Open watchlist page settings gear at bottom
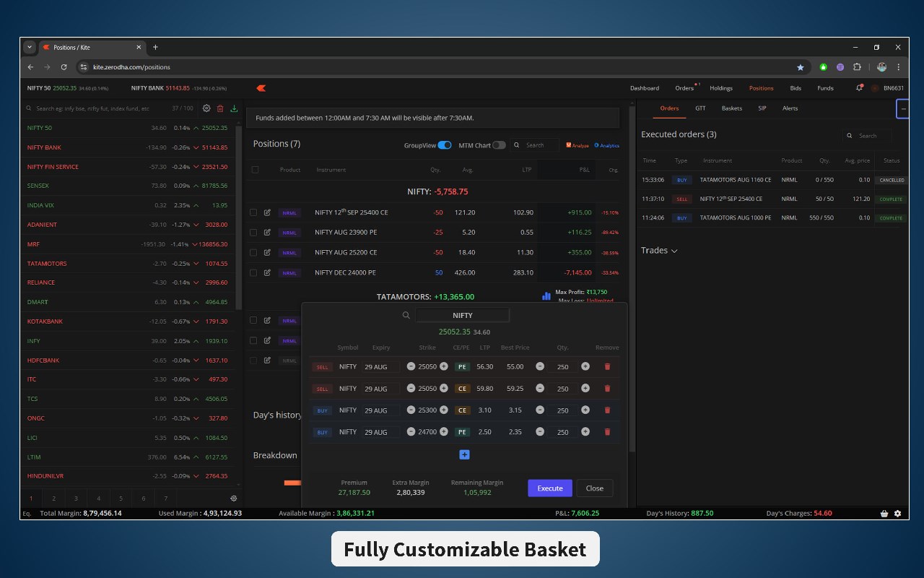The image size is (924, 578). [233, 499]
